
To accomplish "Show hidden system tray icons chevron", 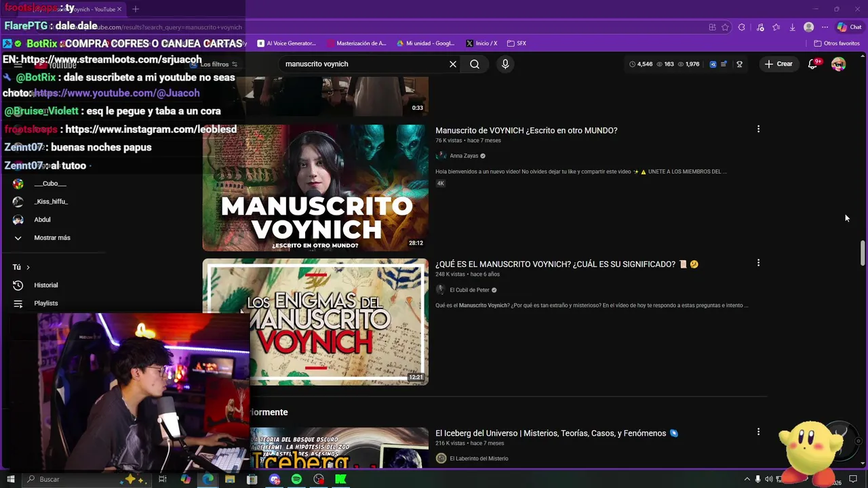I will [x=747, y=479].
